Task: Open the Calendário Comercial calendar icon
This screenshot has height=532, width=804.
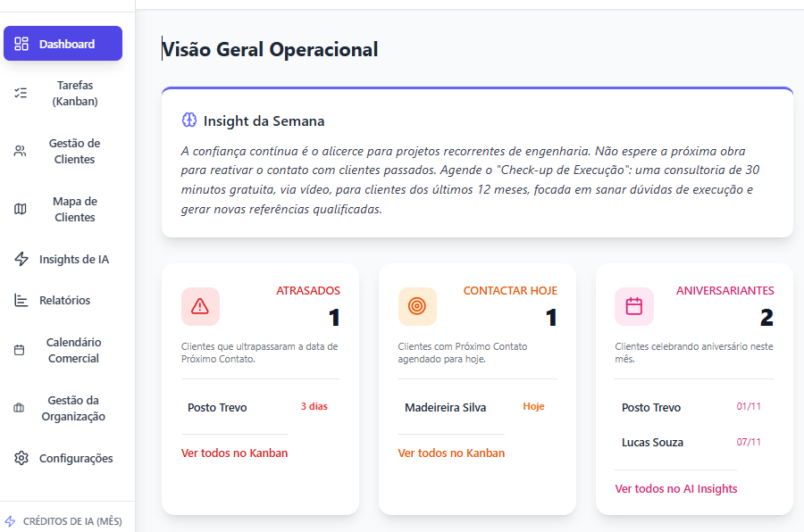Action: pyautogui.click(x=20, y=350)
